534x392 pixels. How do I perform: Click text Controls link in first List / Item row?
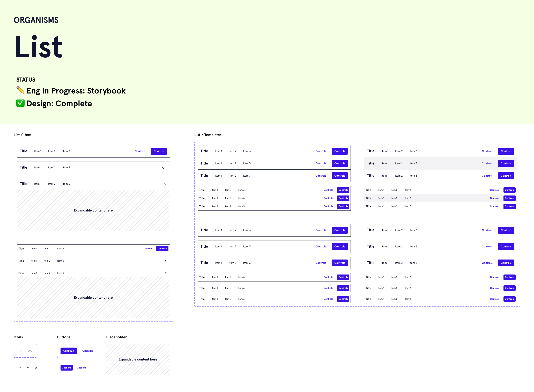pyautogui.click(x=140, y=151)
